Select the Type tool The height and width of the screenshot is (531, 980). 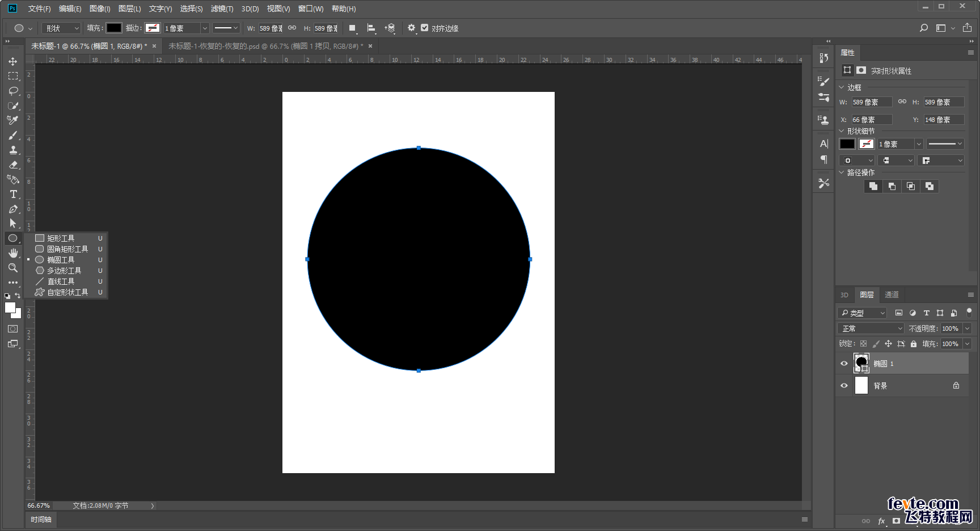(x=12, y=194)
